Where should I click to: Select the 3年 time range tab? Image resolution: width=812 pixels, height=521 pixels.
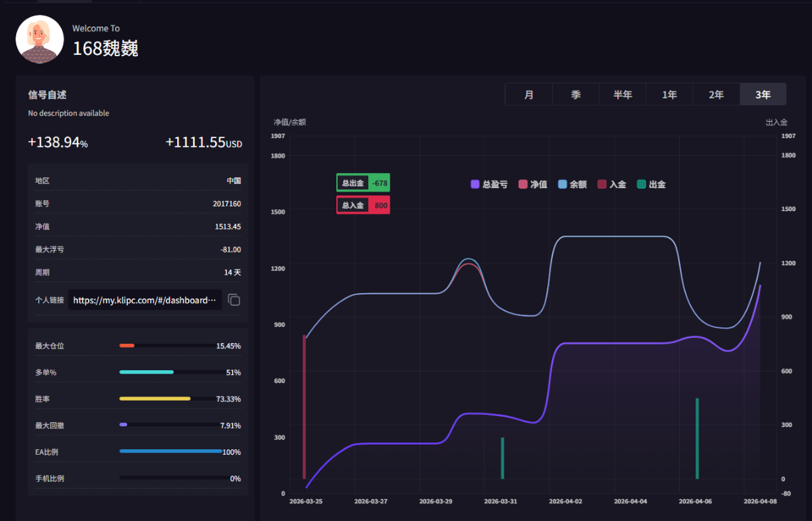(763, 95)
